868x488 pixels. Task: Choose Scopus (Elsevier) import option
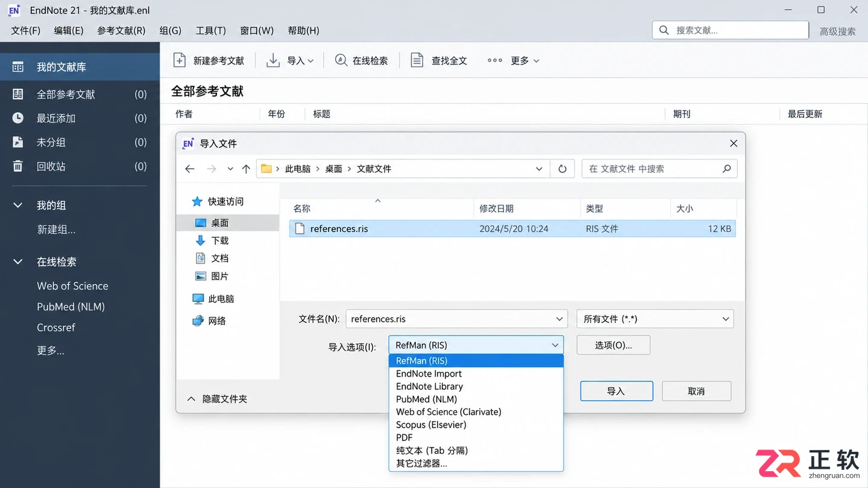pos(476,425)
